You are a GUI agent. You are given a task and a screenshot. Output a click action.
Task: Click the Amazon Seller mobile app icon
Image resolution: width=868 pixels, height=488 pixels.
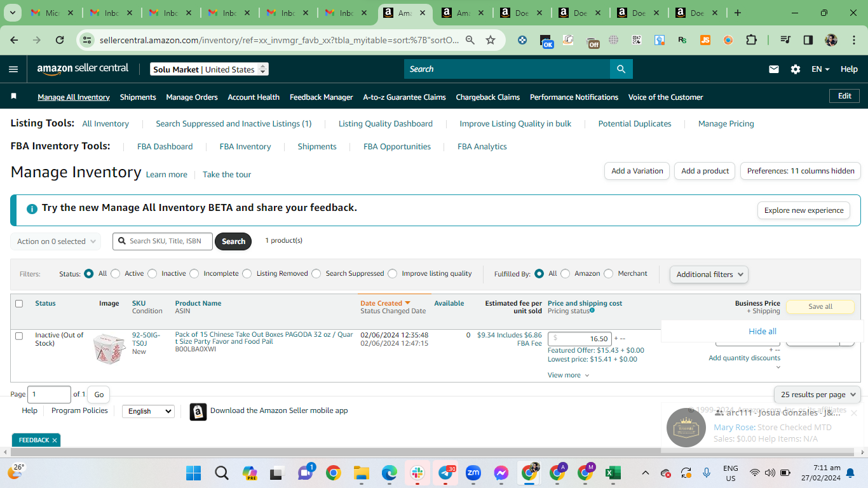point(198,412)
